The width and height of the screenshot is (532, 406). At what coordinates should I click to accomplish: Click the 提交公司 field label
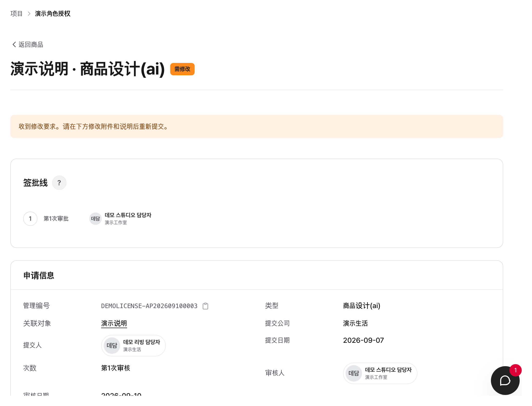point(277,323)
